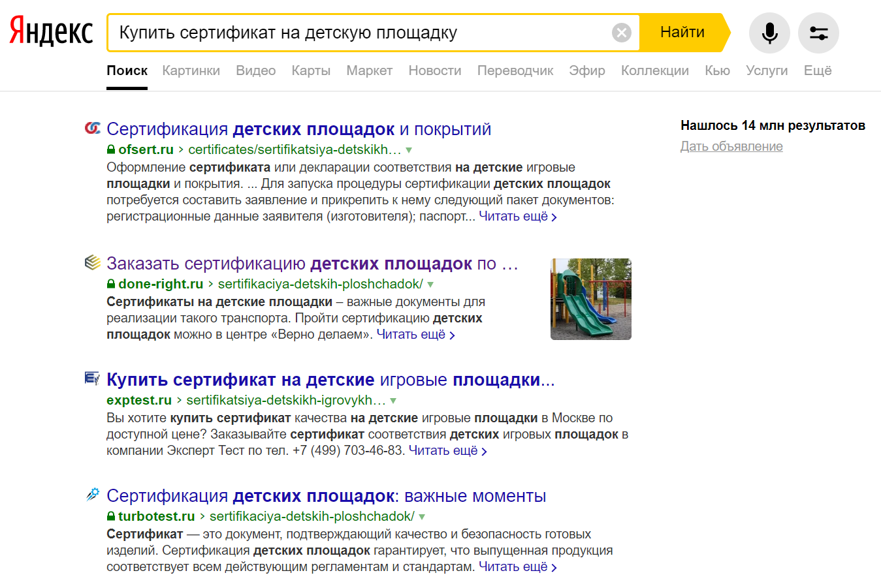Screen dimensions: 881x588
Task: Expand dropdown arrow next to ofsert.ru URL
Action: (x=409, y=150)
